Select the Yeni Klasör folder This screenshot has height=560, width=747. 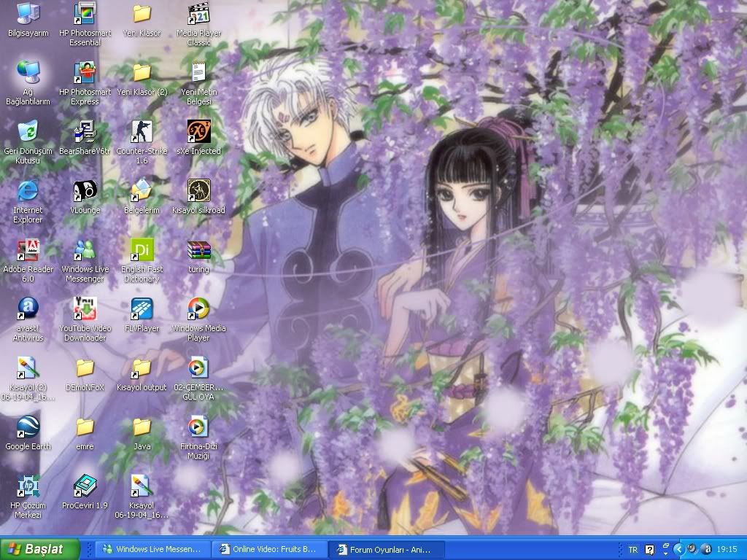point(142,20)
